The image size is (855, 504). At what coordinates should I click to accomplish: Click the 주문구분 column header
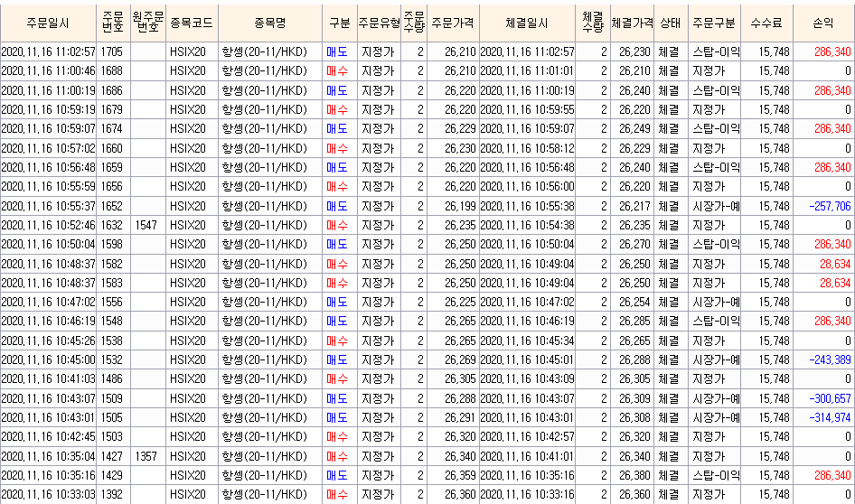714,23
